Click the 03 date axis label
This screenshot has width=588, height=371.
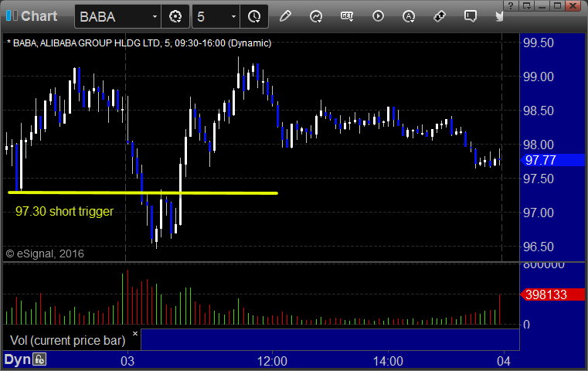tap(127, 361)
